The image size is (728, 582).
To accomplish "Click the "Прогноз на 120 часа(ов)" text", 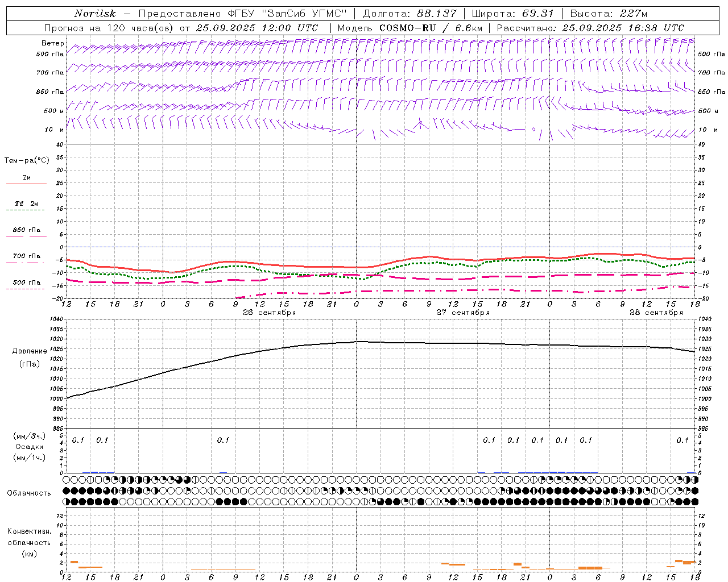I will tap(110, 28).
